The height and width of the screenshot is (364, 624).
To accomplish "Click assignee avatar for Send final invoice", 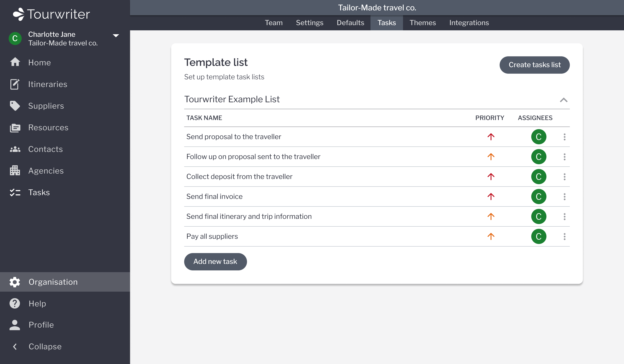I will pos(539,197).
